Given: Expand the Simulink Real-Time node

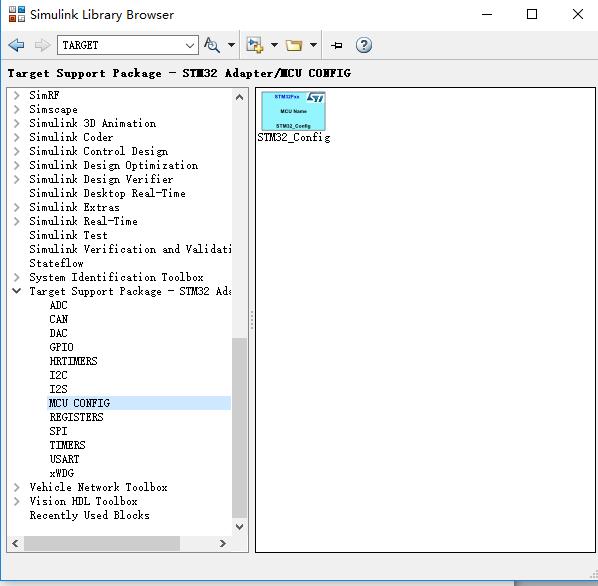Looking at the screenshot, I should (x=16, y=221).
